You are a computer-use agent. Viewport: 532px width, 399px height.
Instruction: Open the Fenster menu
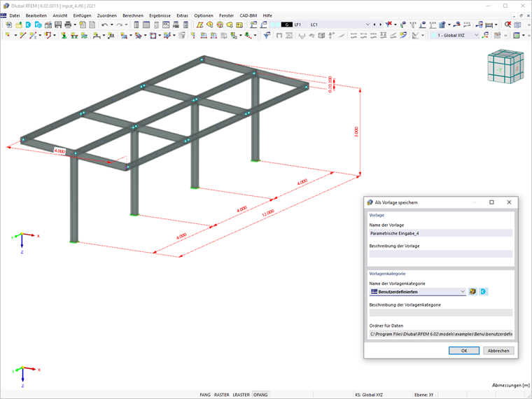tap(226, 15)
